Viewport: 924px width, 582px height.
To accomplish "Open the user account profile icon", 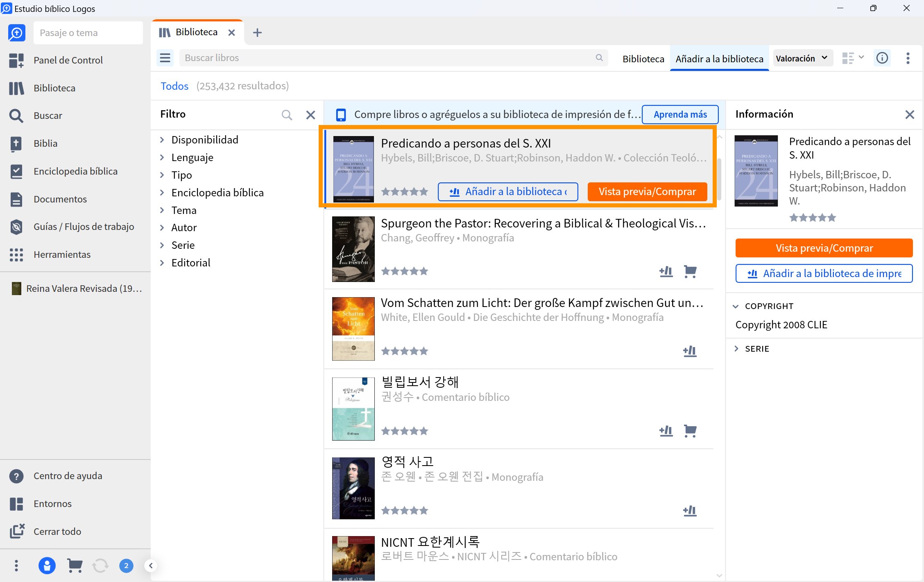I will point(47,566).
